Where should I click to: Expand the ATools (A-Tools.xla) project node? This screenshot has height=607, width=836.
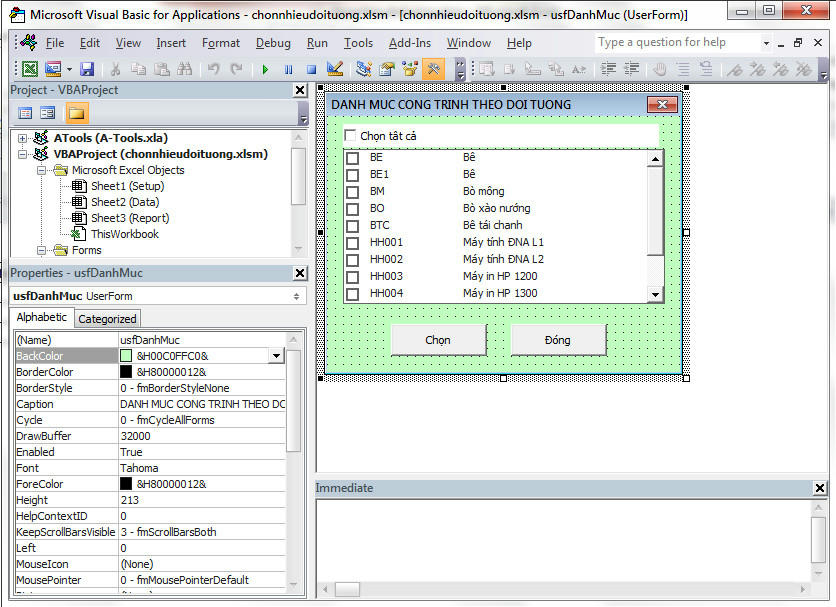[23, 138]
